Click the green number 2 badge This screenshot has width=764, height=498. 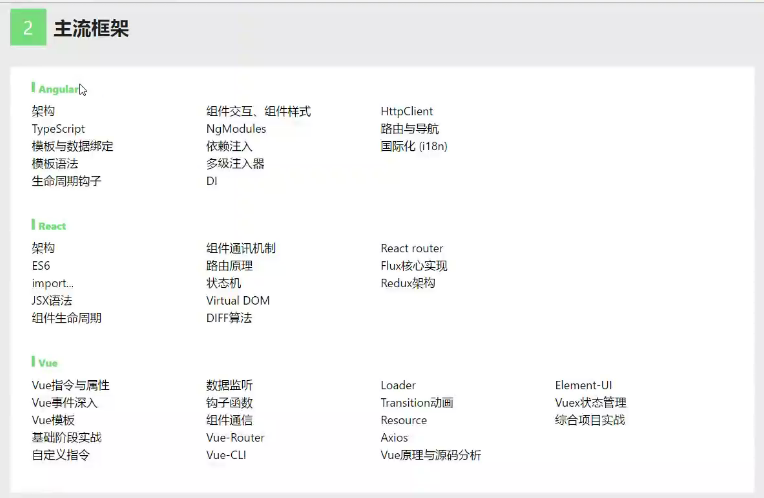pos(28,27)
